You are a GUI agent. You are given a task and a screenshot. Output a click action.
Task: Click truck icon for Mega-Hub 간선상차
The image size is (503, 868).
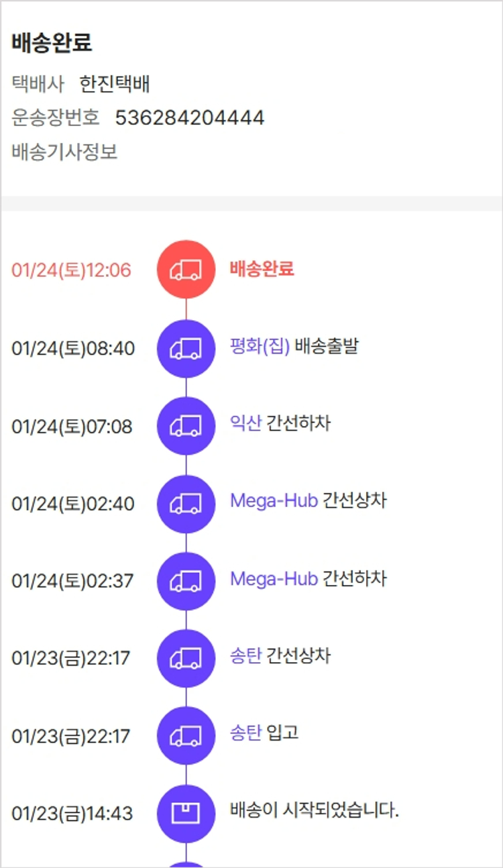point(186,504)
